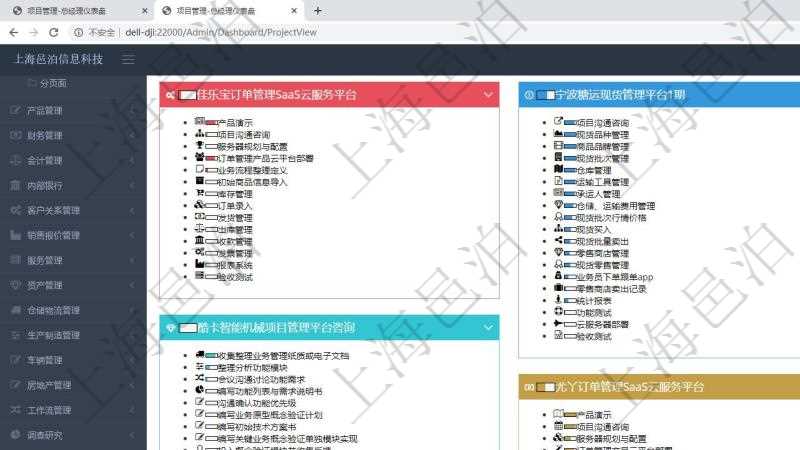Click the diamond icon on 酷卡智能机械 panel header

[x=171, y=328]
